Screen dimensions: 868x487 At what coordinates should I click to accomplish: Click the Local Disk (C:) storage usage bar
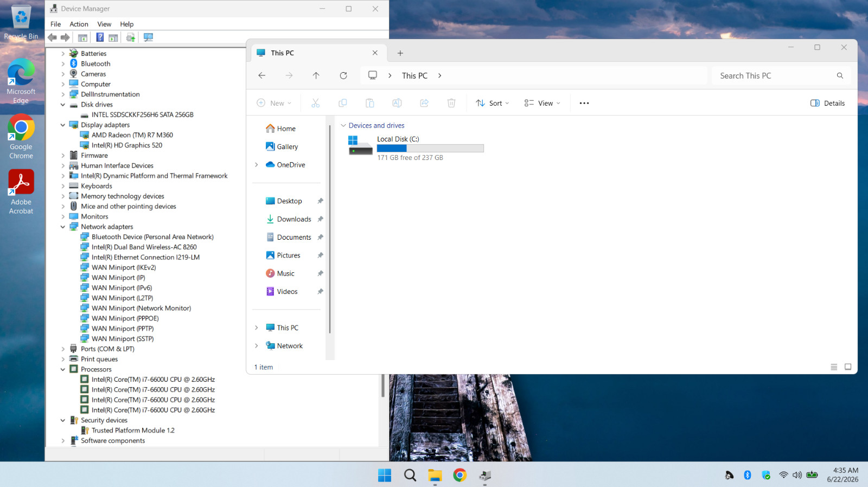(430, 149)
